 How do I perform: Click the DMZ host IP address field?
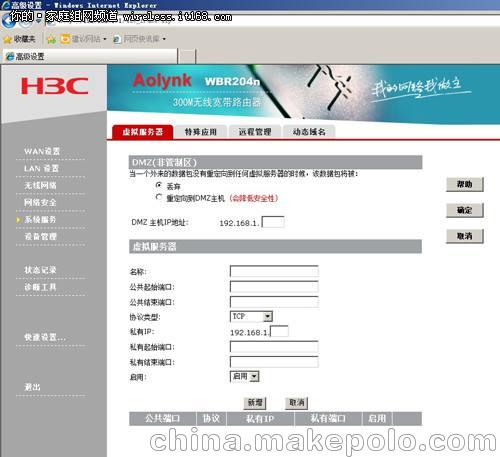pos(273,222)
